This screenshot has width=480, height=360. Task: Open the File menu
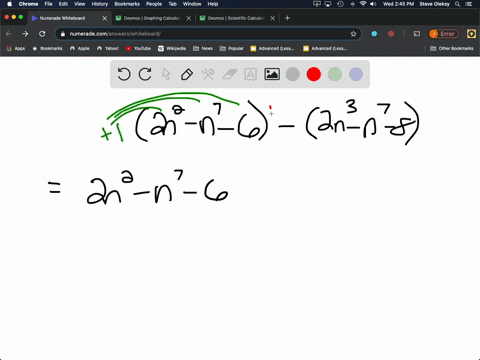tap(48, 4)
